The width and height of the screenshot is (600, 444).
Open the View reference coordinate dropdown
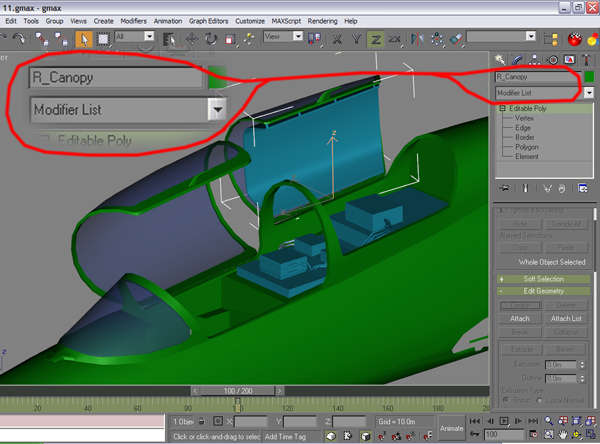298,36
